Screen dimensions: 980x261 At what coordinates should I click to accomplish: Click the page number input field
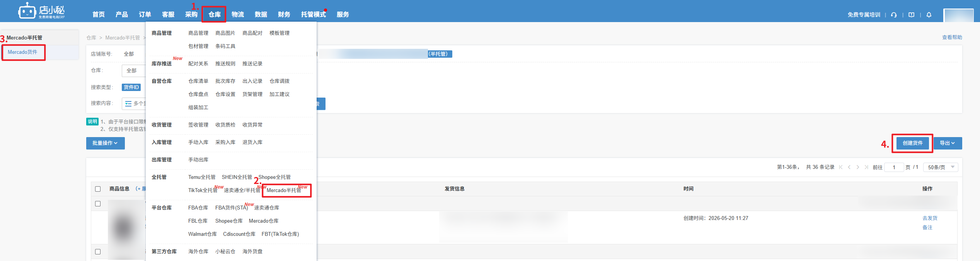(894, 167)
